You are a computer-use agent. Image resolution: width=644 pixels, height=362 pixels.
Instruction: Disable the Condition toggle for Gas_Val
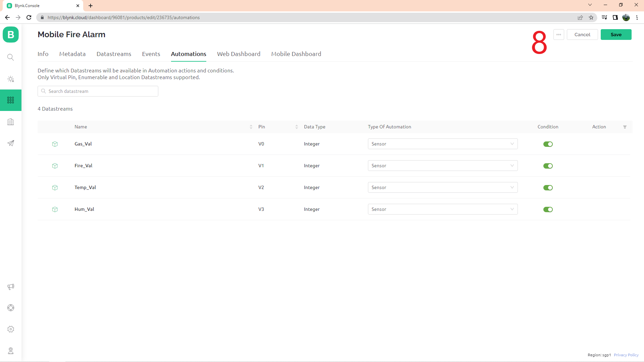pos(548,144)
